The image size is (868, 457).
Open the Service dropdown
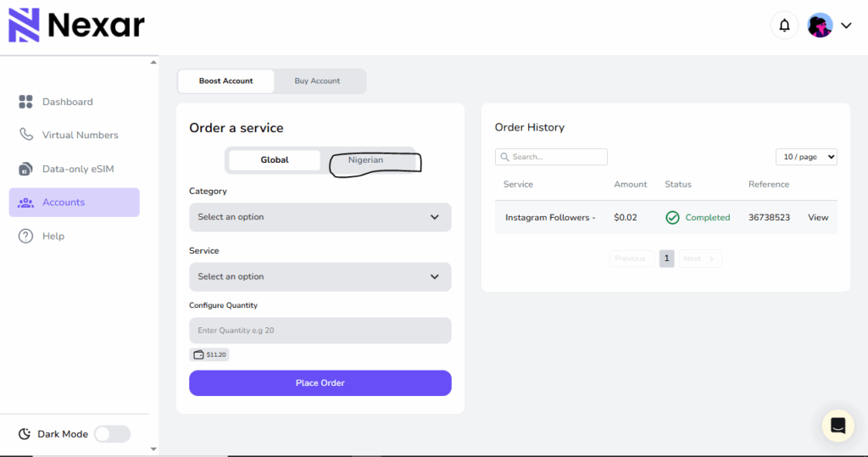(x=320, y=277)
